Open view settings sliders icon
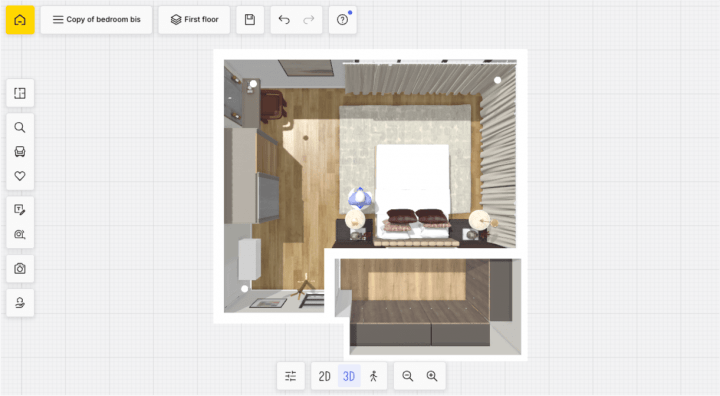 point(291,376)
